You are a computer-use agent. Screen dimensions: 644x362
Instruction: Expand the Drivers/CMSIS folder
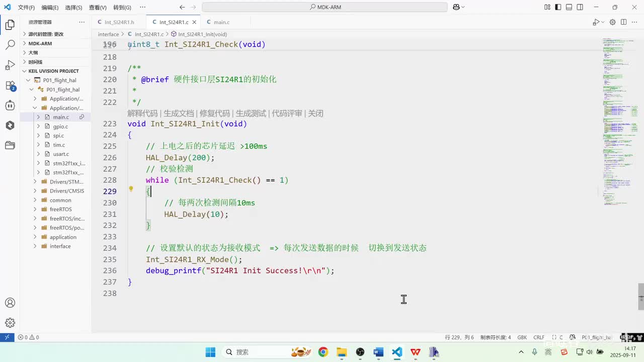(x=55, y=191)
